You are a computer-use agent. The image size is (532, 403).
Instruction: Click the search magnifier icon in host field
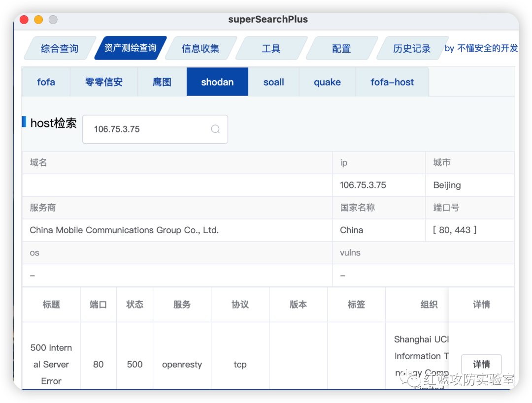pos(215,129)
